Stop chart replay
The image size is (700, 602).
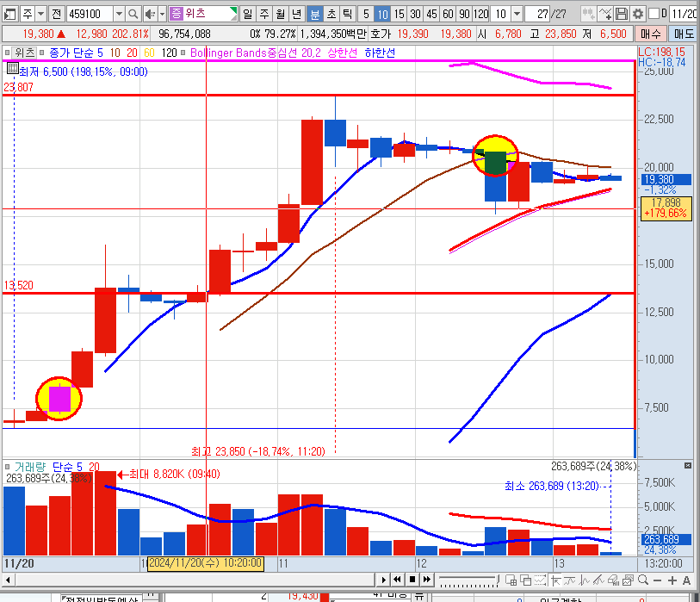tap(412, 580)
